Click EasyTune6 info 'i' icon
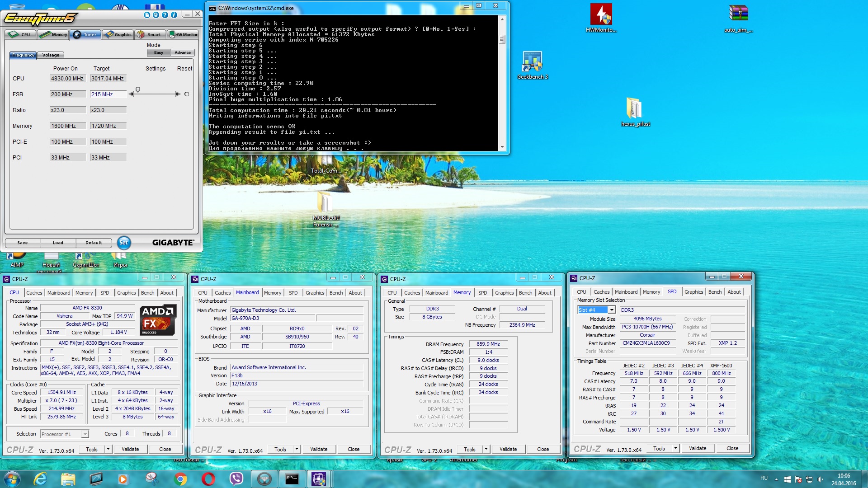 coord(174,15)
